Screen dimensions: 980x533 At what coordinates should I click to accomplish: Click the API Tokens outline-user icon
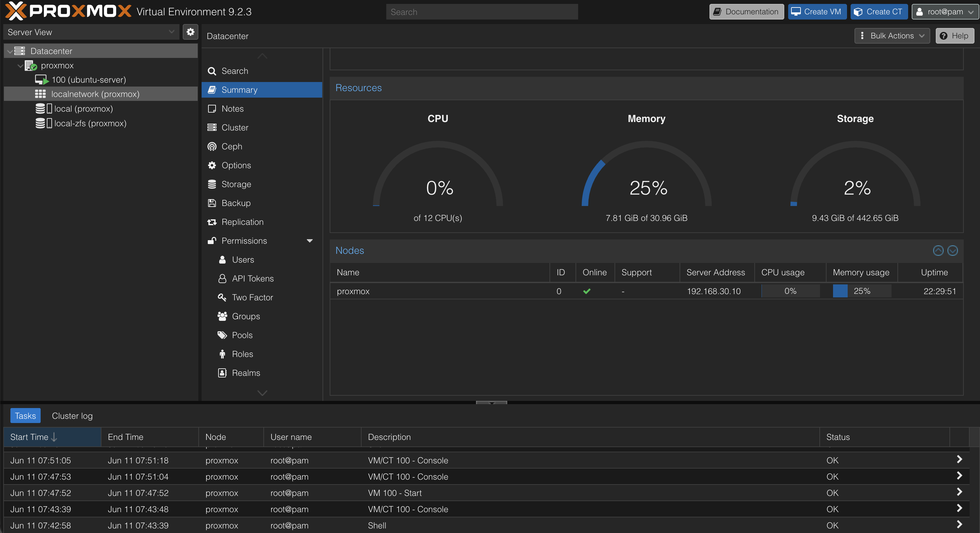point(222,279)
